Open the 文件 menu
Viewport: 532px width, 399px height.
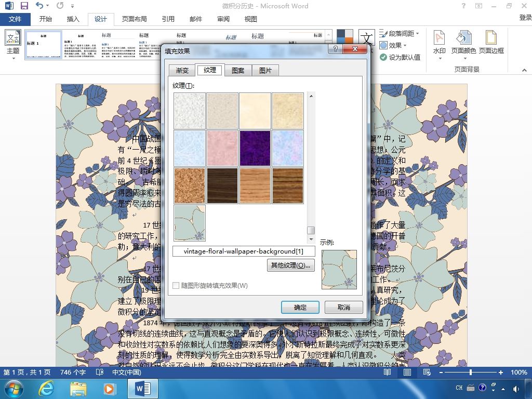(x=15, y=19)
